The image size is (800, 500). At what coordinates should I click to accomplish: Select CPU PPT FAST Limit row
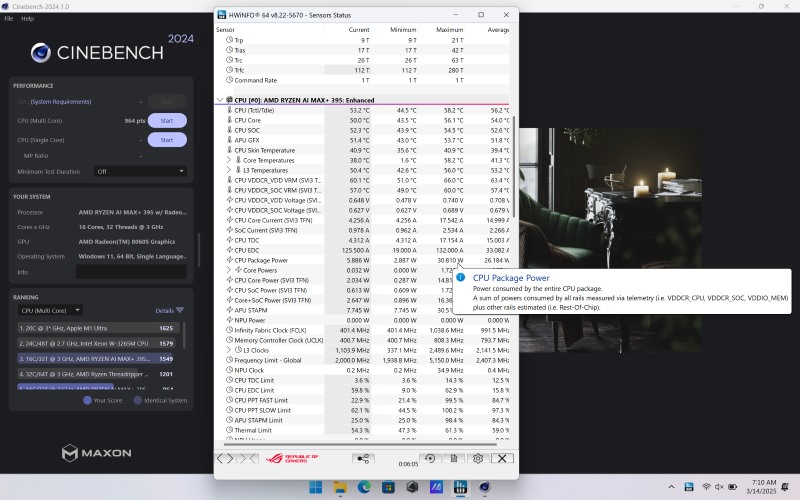tap(362, 400)
